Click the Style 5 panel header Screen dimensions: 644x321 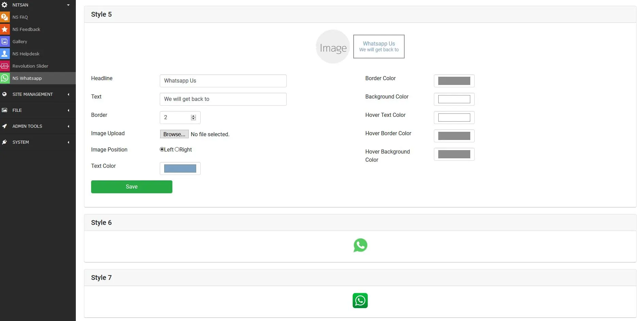point(360,14)
